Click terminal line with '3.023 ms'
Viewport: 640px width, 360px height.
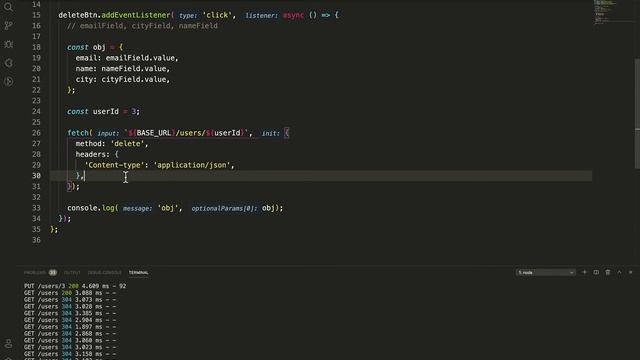(70, 347)
